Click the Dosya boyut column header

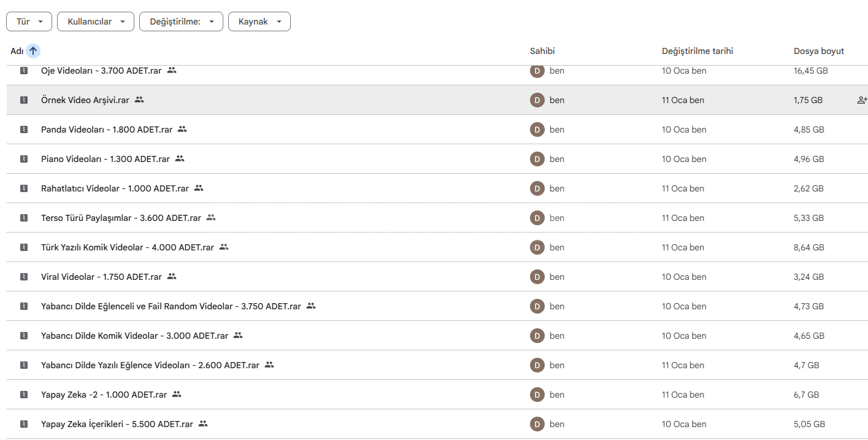tap(818, 51)
